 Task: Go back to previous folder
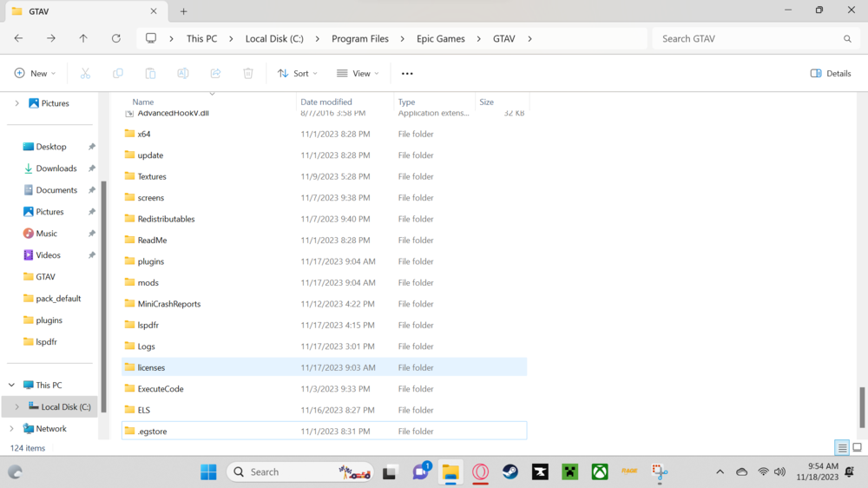click(x=18, y=38)
